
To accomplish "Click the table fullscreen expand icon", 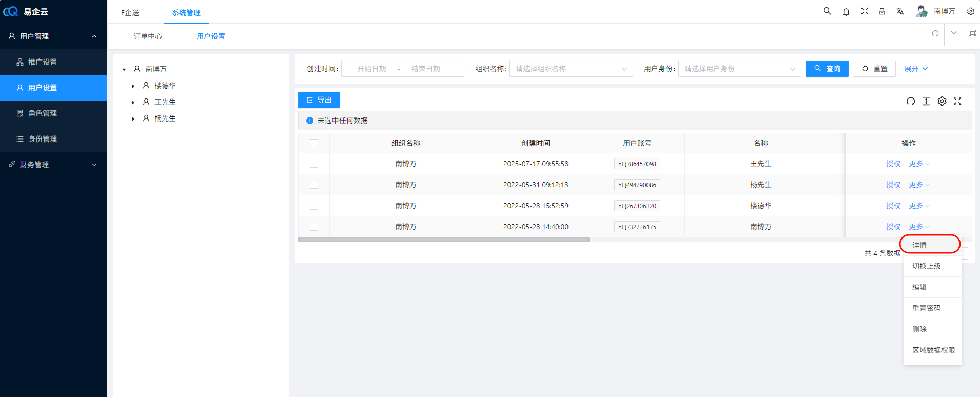I will pyautogui.click(x=957, y=101).
